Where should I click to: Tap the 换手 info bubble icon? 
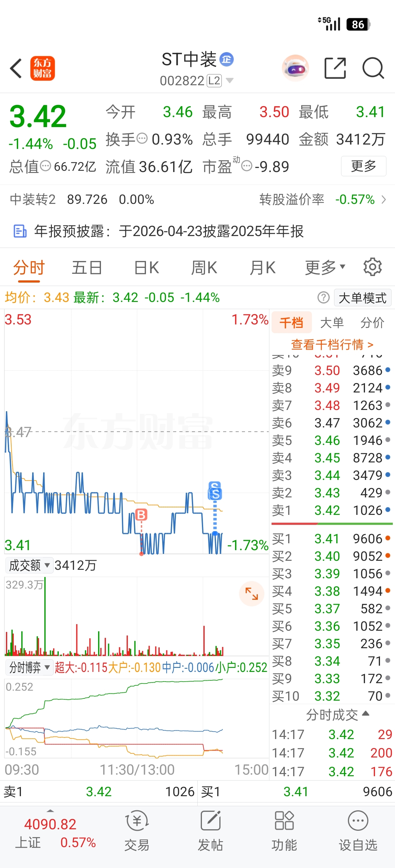point(142,139)
